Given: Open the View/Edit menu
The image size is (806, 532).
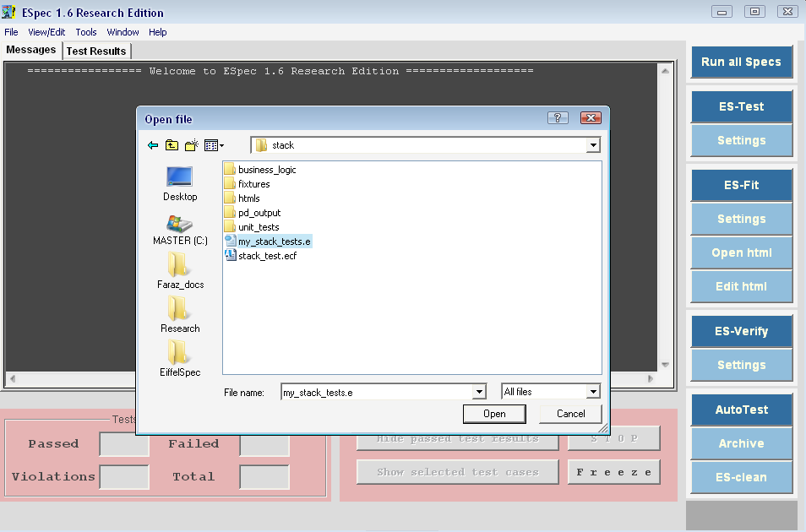Looking at the screenshot, I should click(46, 32).
